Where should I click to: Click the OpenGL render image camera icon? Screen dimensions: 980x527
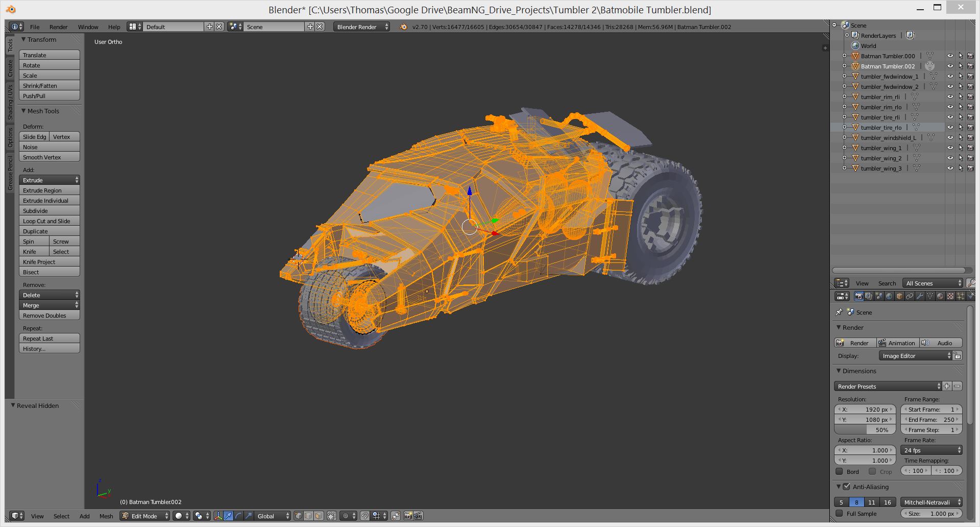coord(408,516)
